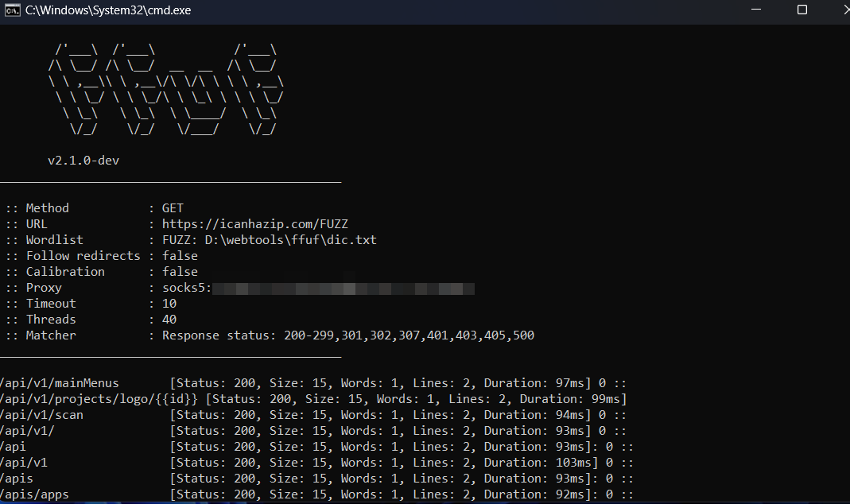Click the Calibration value false
The height and width of the screenshot is (504, 850).
tap(180, 272)
